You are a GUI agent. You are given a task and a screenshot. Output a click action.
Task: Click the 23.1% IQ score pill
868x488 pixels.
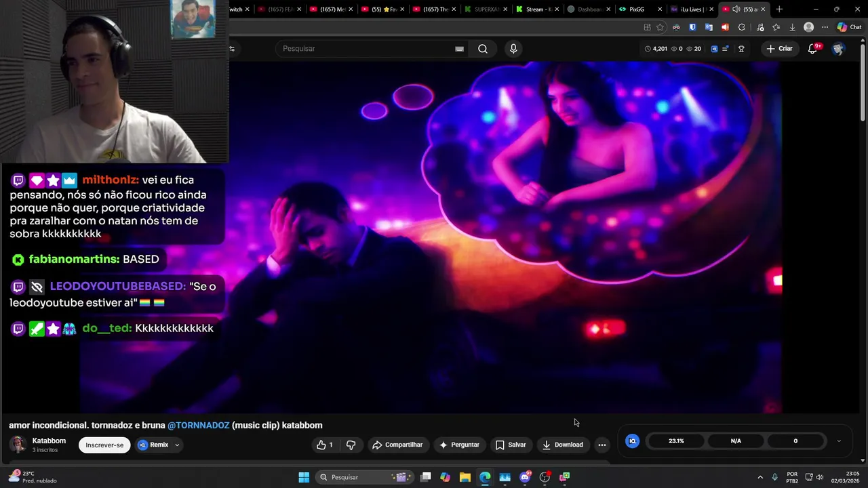tap(676, 441)
